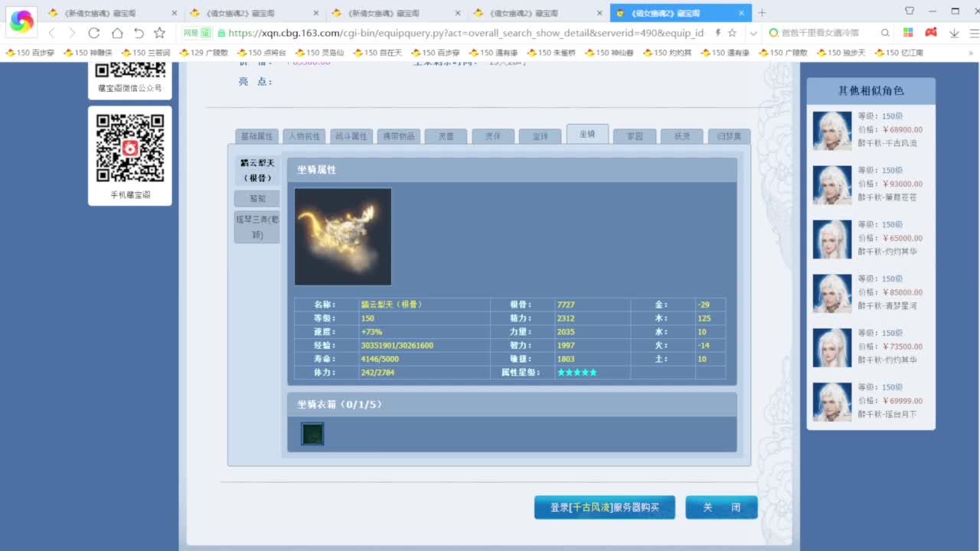
Task: Click the empty mount wardrobe slot
Action: point(312,433)
